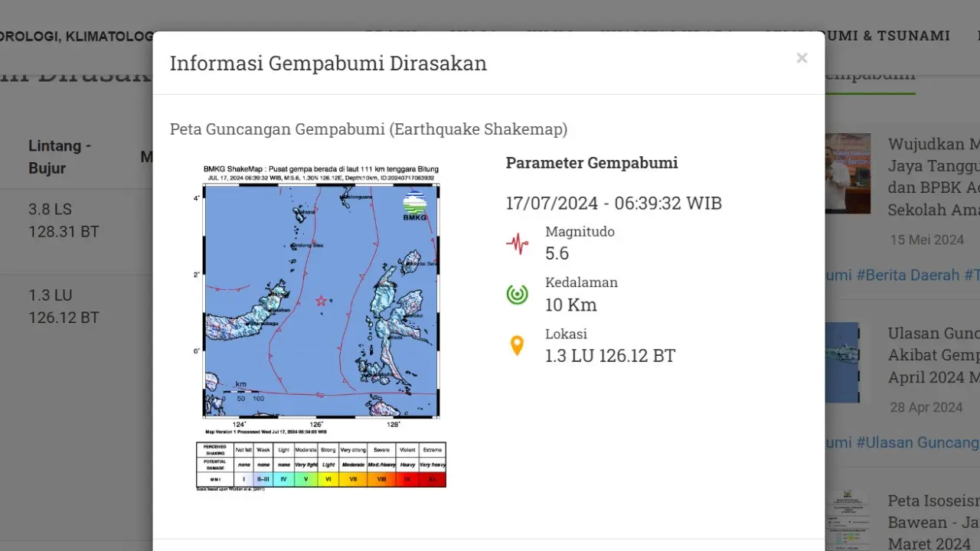980x551 pixels.
Task: Click the #Ulasan Guncangan tag link
Action: pyautogui.click(x=917, y=442)
